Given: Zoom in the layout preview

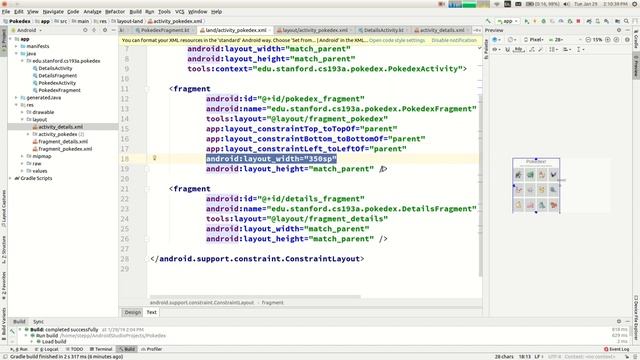Looking at the screenshot, I should tap(608, 40).
